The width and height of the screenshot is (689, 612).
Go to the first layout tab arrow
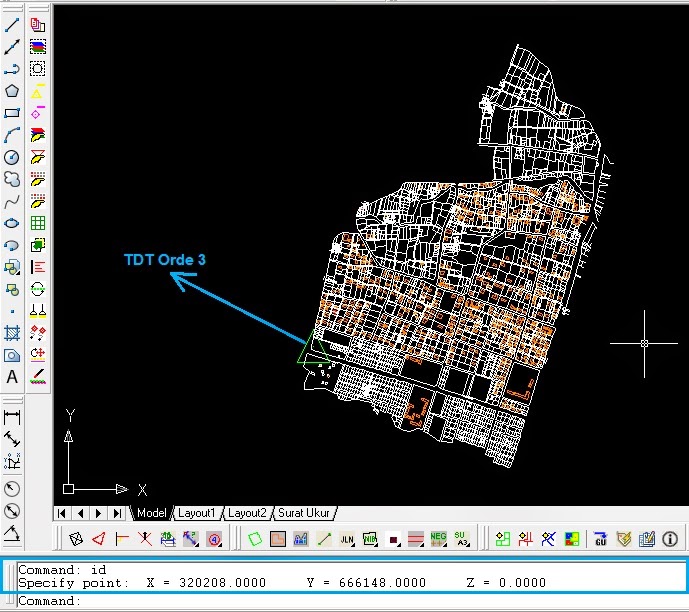pos(63,513)
